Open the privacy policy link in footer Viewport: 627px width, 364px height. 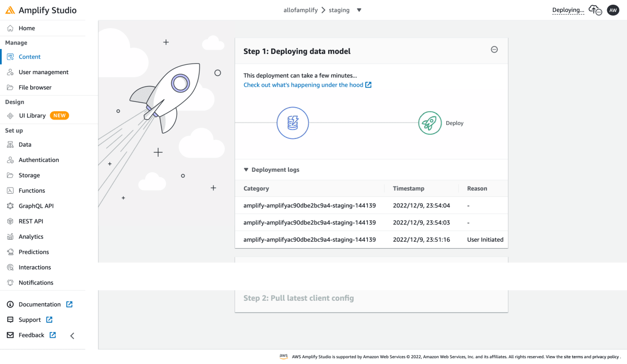point(605,357)
